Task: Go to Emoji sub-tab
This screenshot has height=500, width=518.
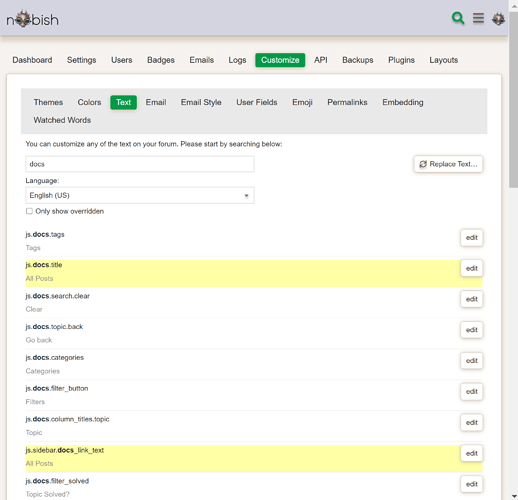Action: coord(302,102)
